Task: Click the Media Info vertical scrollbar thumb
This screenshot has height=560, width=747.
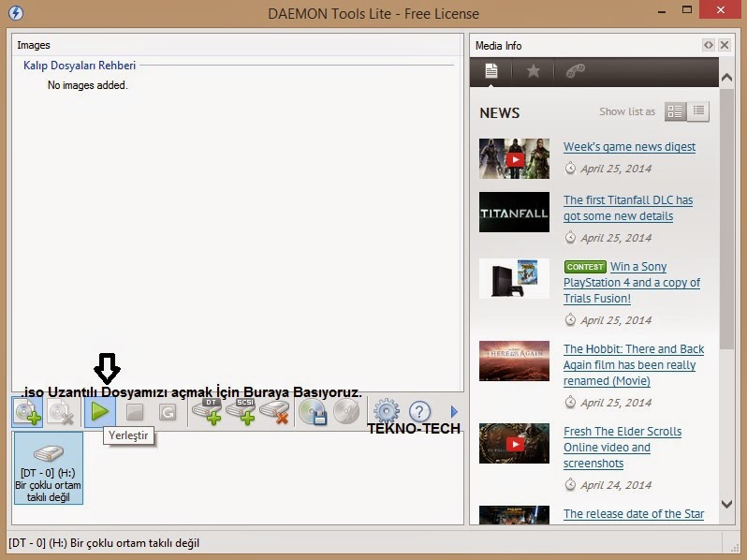Action: 726,219
